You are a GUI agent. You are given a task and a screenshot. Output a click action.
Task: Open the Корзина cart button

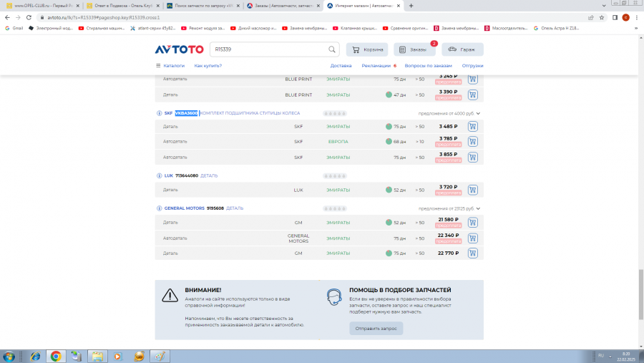tap(367, 49)
